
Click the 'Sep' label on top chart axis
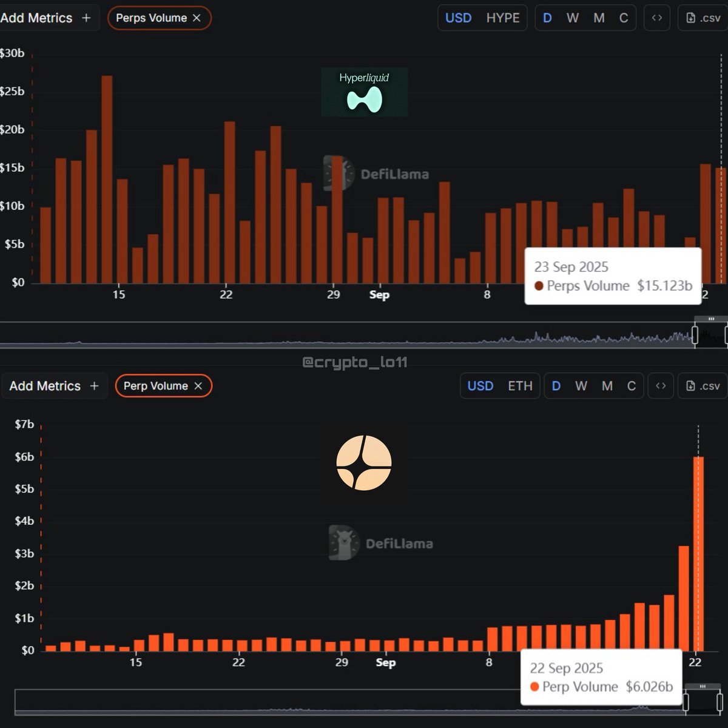379,295
